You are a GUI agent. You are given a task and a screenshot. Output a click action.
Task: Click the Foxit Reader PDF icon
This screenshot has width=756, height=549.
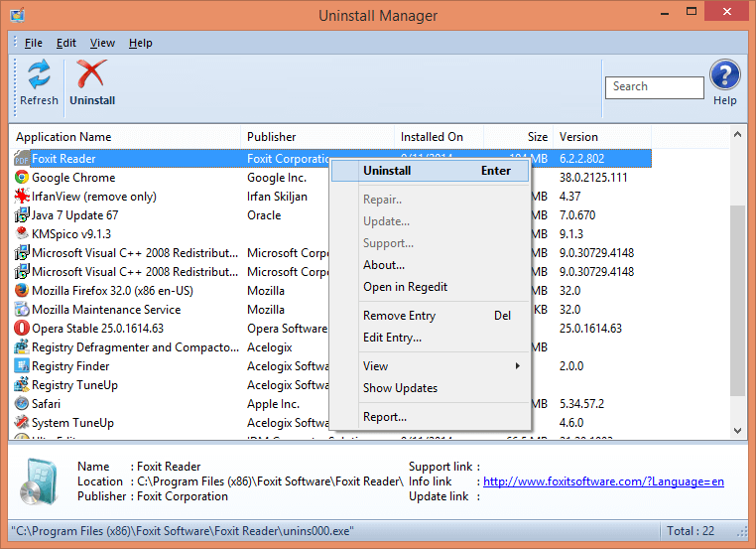click(x=22, y=158)
